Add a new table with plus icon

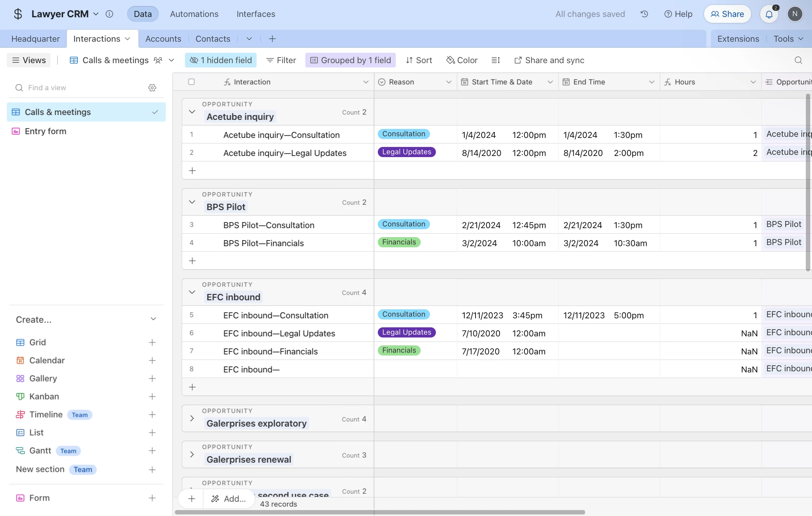(273, 39)
